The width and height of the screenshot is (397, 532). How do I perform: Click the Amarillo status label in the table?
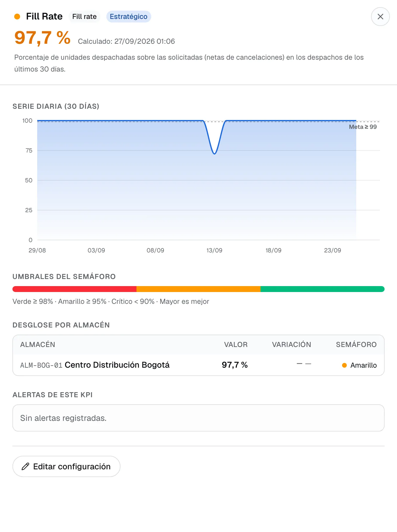364,365
